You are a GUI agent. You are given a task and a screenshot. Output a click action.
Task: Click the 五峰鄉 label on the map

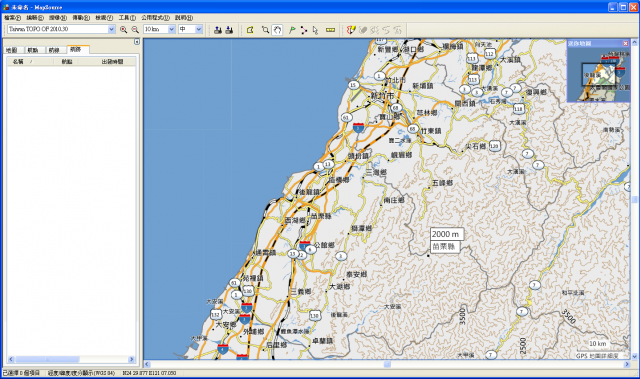click(442, 183)
